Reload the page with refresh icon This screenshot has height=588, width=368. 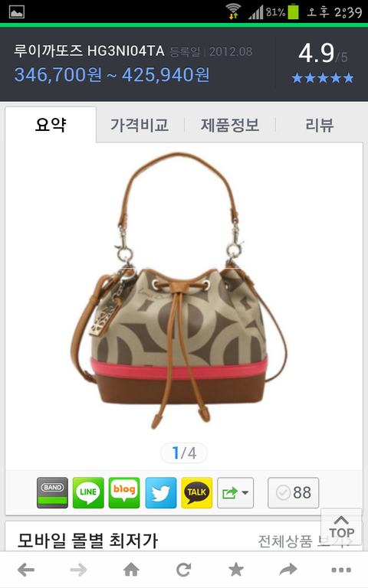click(x=184, y=570)
